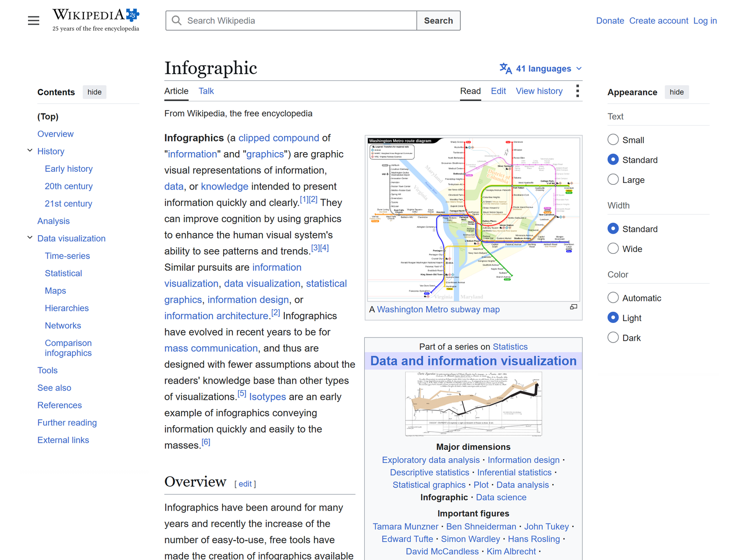Viewport: 747px width, 560px height.
Task: Hide the Contents sidebar
Action: coord(94,92)
